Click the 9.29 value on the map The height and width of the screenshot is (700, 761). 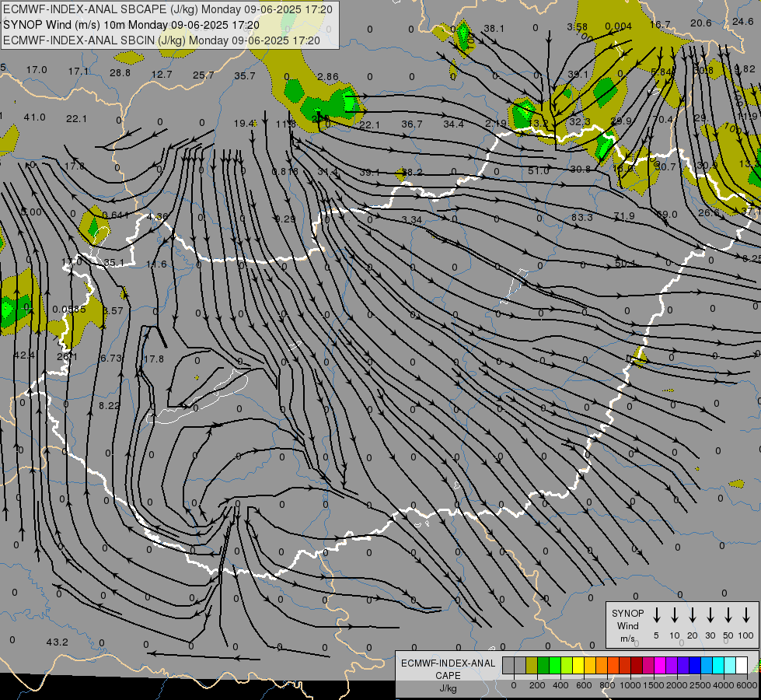[x=285, y=219]
